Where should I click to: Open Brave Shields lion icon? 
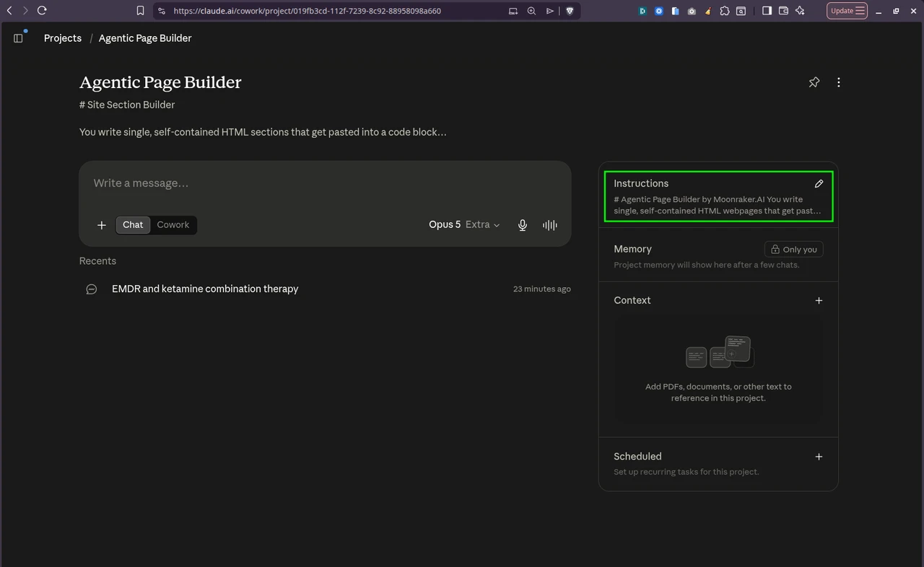570,11
